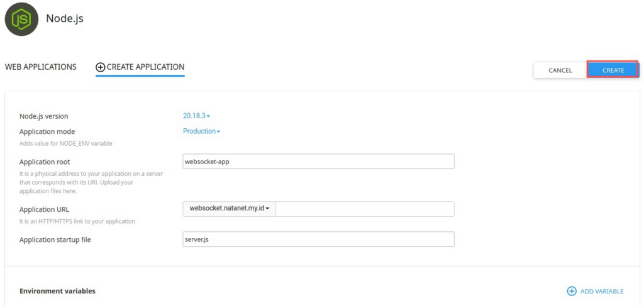Open the websocket.natanet.my.id domain dropdown
Screen dimensions: 644x306
(x=229, y=209)
